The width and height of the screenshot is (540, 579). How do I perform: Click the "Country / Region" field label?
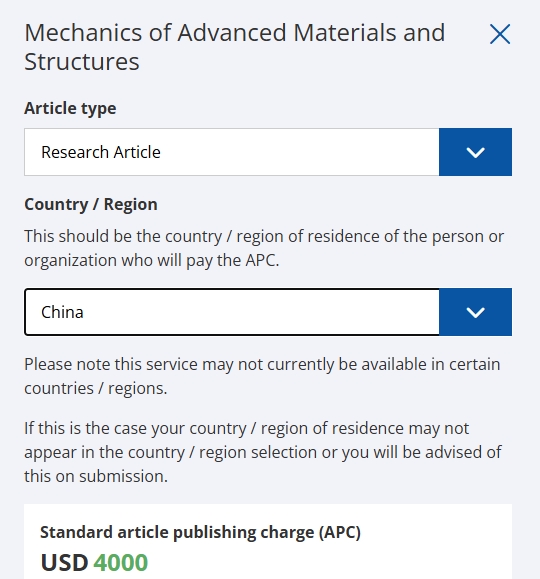[x=91, y=204]
